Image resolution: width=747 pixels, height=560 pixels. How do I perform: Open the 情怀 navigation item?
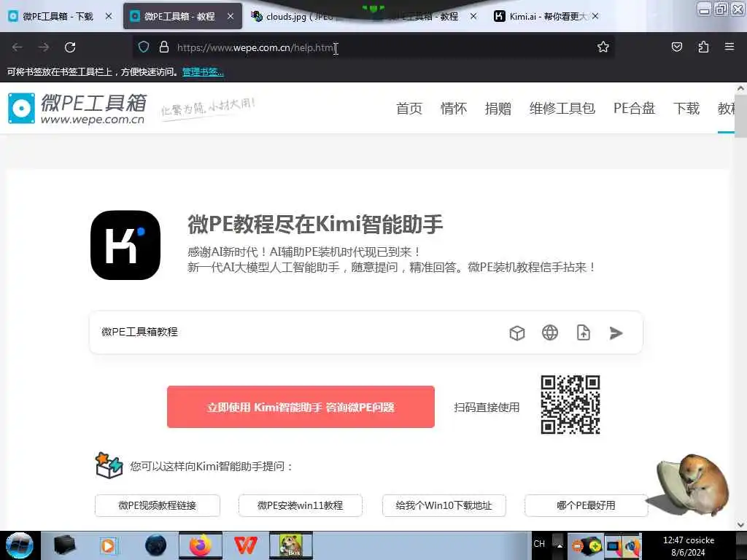[454, 109]
